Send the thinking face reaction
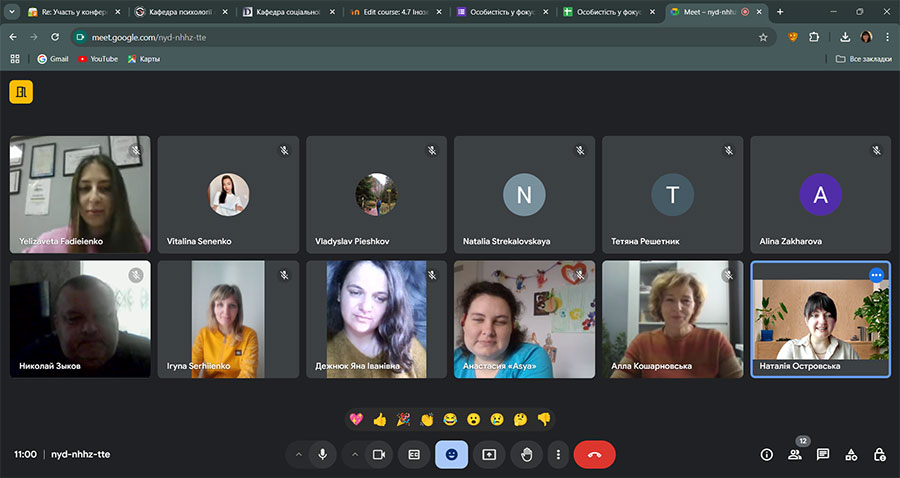 (521, 419)
